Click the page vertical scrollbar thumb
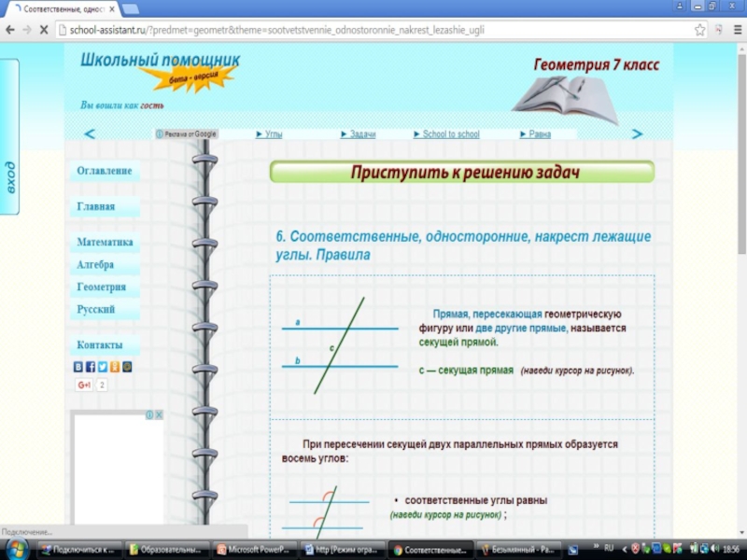The width and height of the screenshot is (747, 560). [741, 154]
